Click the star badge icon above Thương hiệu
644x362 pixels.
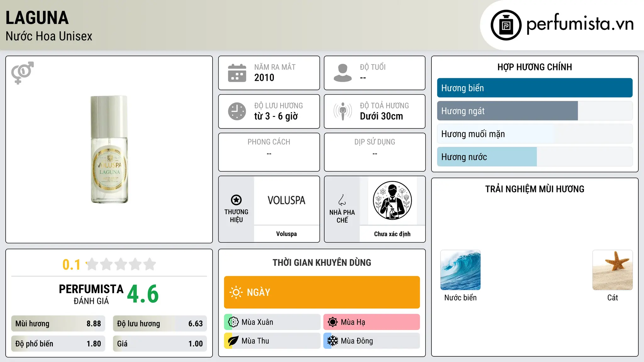[x=236, y=200]
